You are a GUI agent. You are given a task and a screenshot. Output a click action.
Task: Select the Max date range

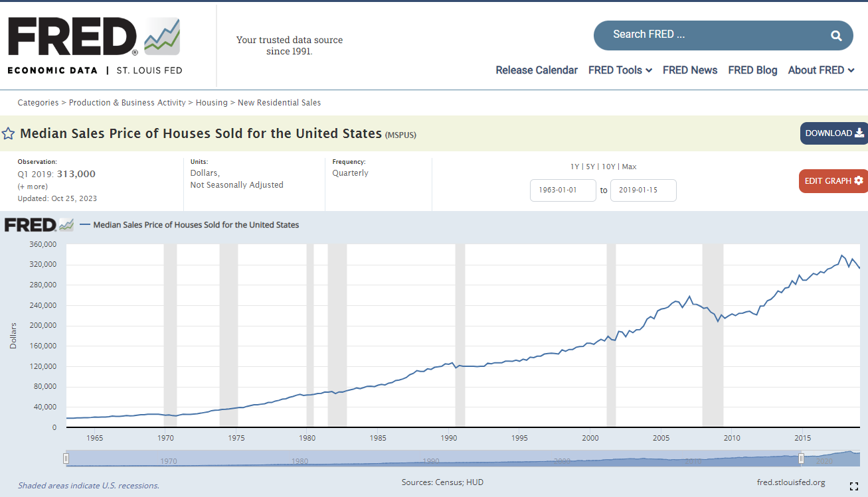(x=629, y=167)
